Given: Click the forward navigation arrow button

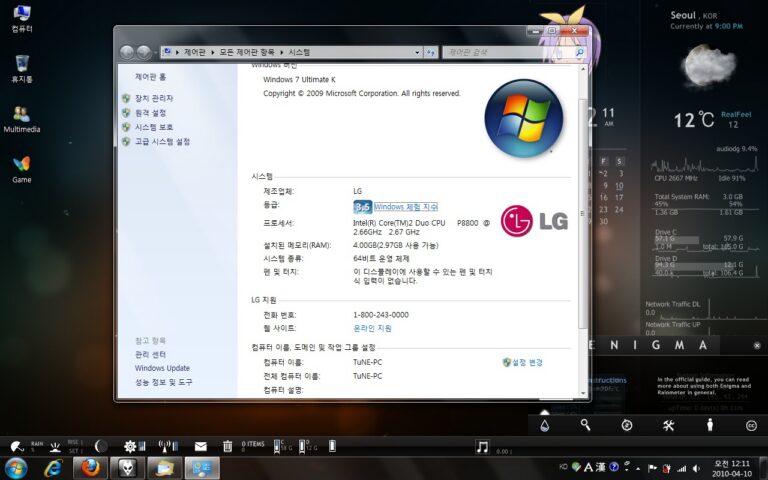Looking at the screenshot, I should pyautogui.click(x=144, y=52).
